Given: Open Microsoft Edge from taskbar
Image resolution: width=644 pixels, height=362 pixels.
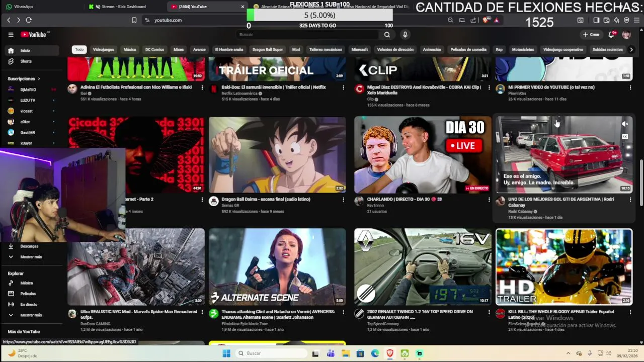Looking at the screenshot, I should (x=375, y=353).
